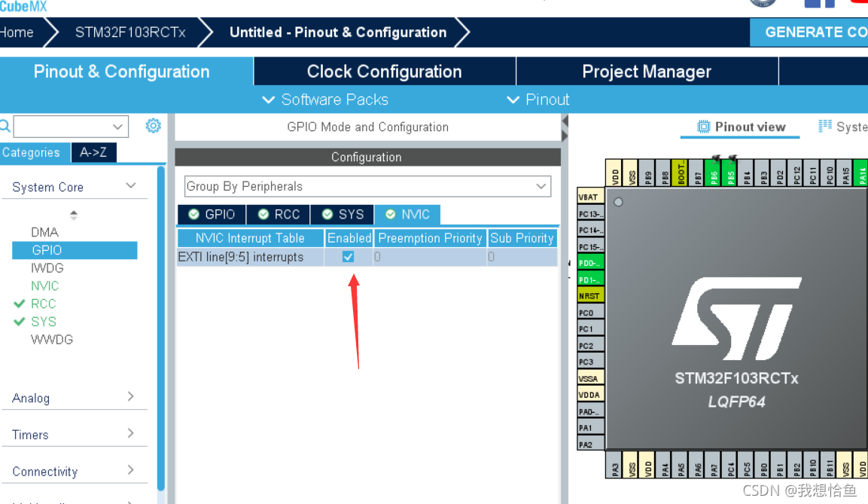Click the upper panel collapse arrow

point(565,121)
